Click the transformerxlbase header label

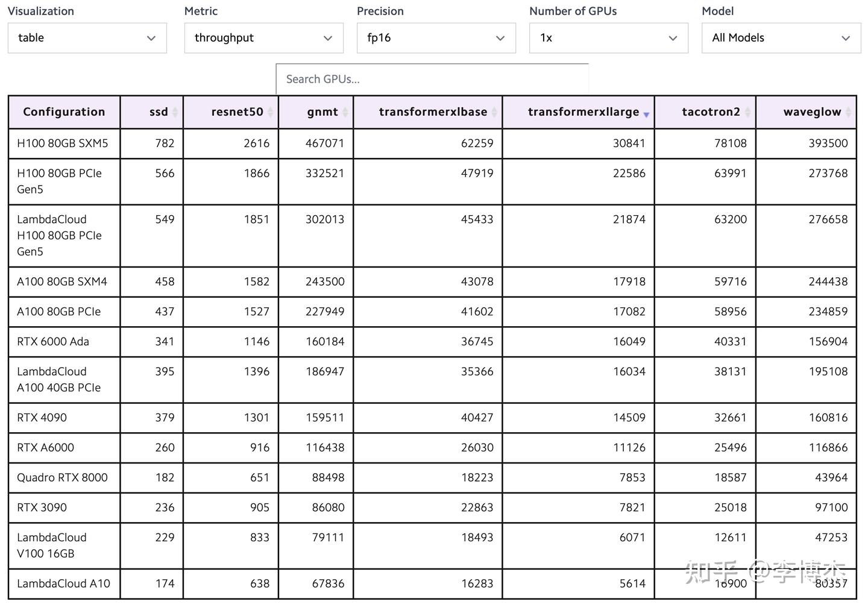point(433,112)
